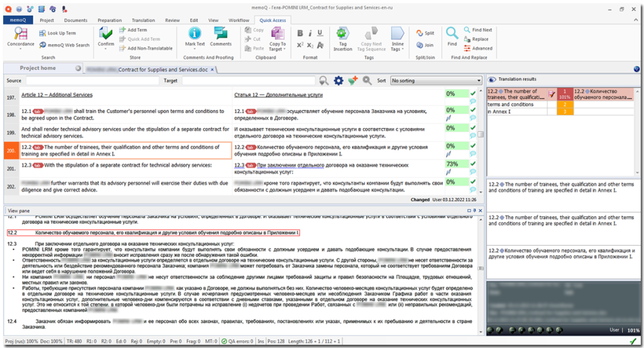The image size is (644, 348).
Task: Select the 101% match result row
Action: tap(560, 94)
